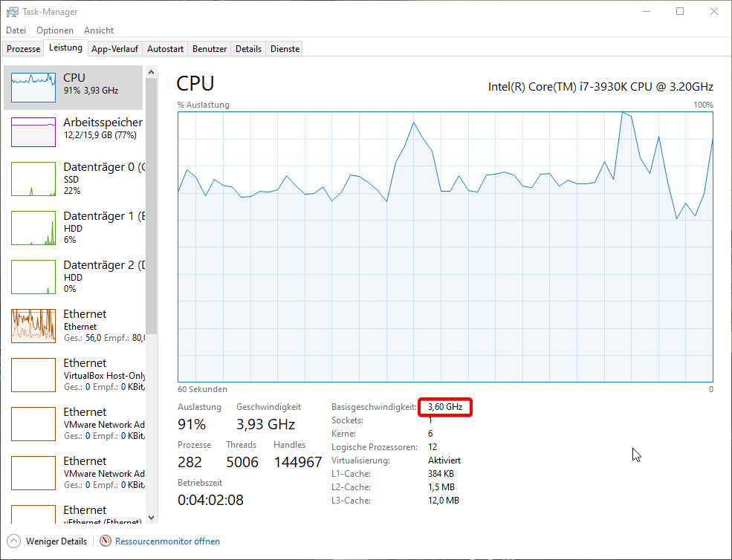Select the CPU mini-graph thumbnail
732x560 pixels.
point(33,88)
